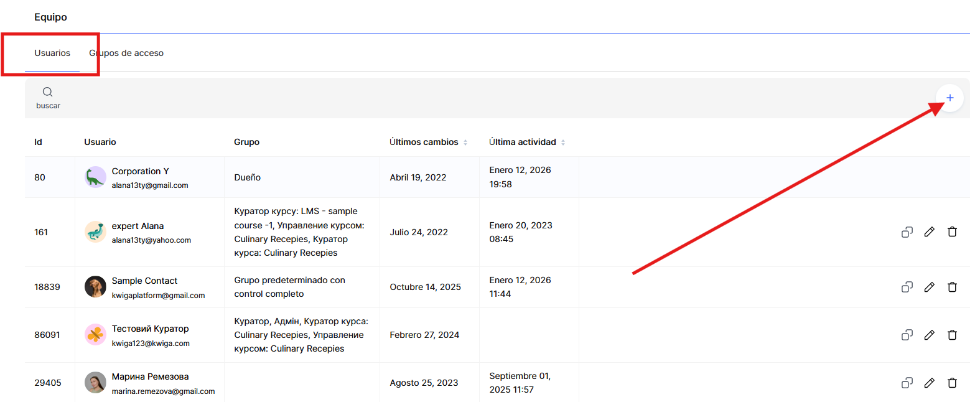Switch to Usuarios tab
This screenshot has width=980, height=402.
52,54
